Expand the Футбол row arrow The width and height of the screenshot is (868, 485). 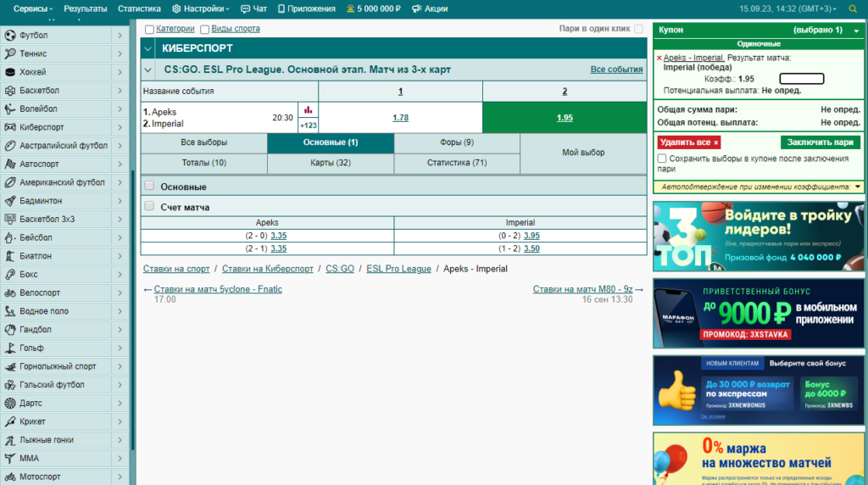[120, 36]
